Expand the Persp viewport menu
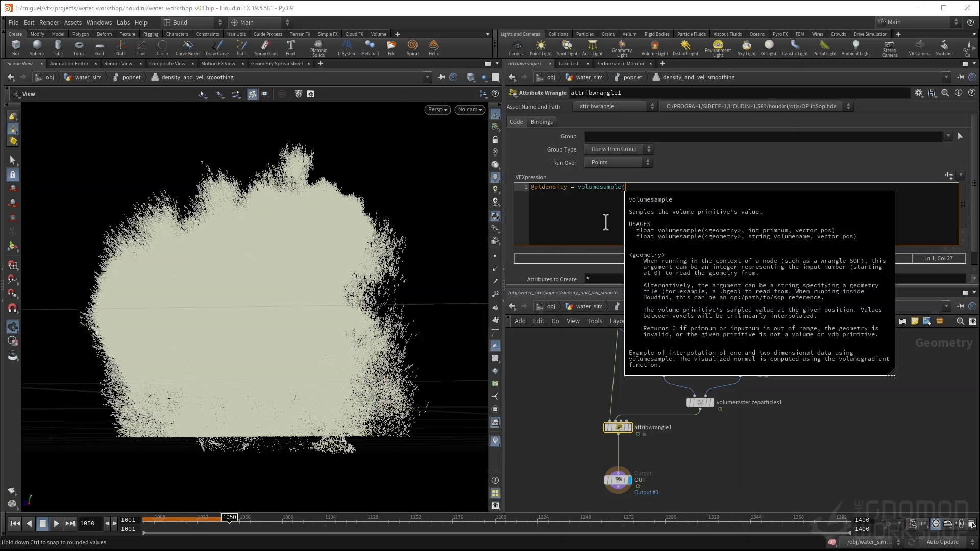Screen dimensions: 980x551 pyautogui.click(x=437, y=109)
